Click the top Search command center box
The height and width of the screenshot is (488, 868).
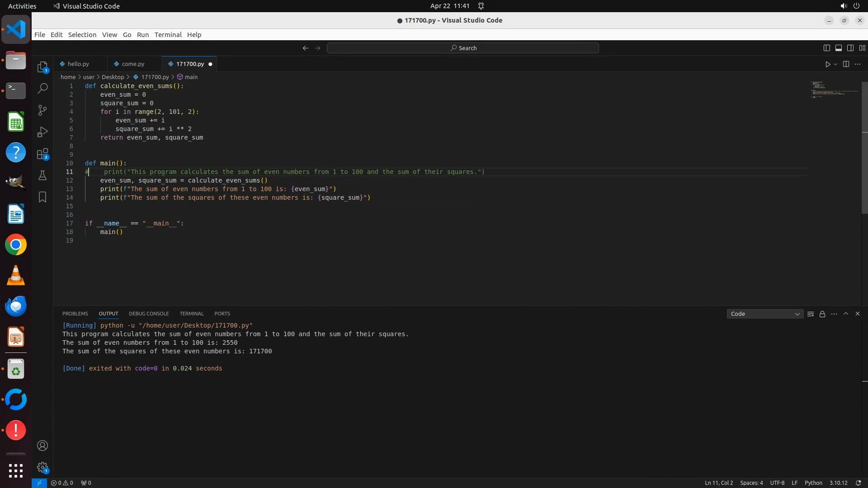(463, 48)
